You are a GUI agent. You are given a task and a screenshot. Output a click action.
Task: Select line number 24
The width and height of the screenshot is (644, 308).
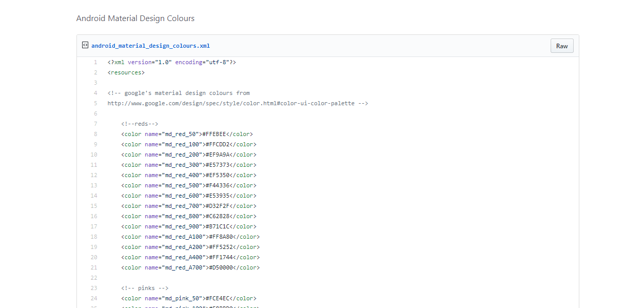(94, 298)
